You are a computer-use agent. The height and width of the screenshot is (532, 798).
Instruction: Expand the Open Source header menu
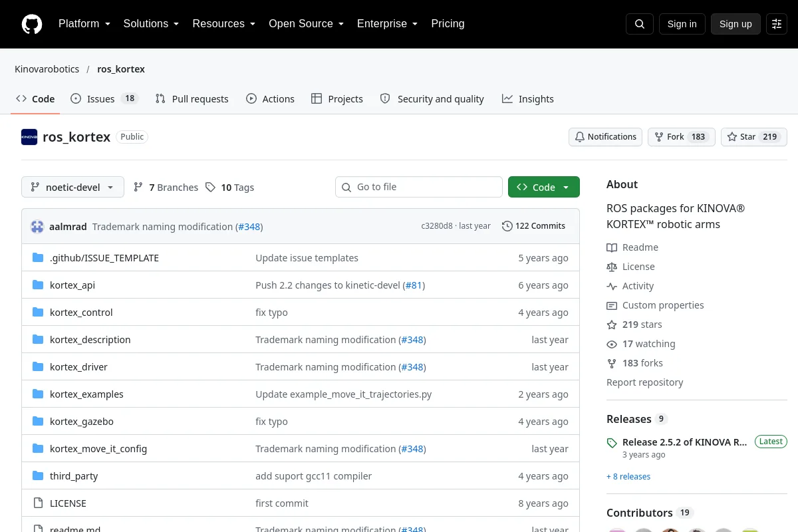click(x=306, y=24)
